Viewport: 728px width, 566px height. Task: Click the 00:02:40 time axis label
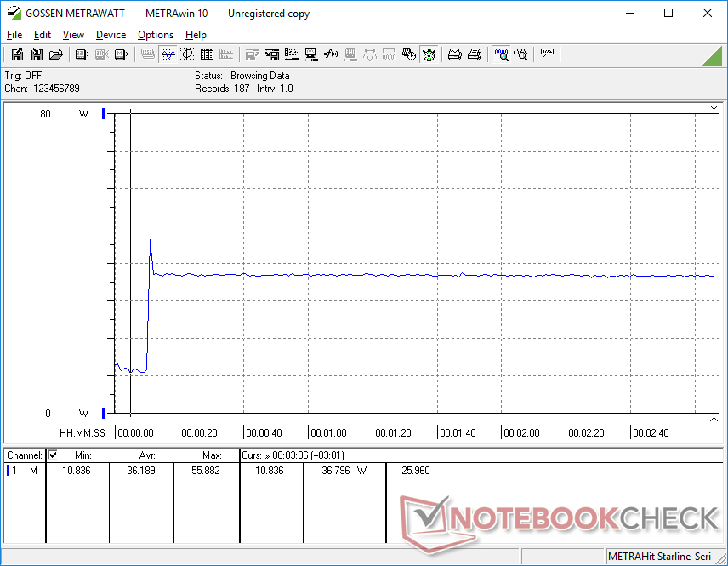coord(651,432)
